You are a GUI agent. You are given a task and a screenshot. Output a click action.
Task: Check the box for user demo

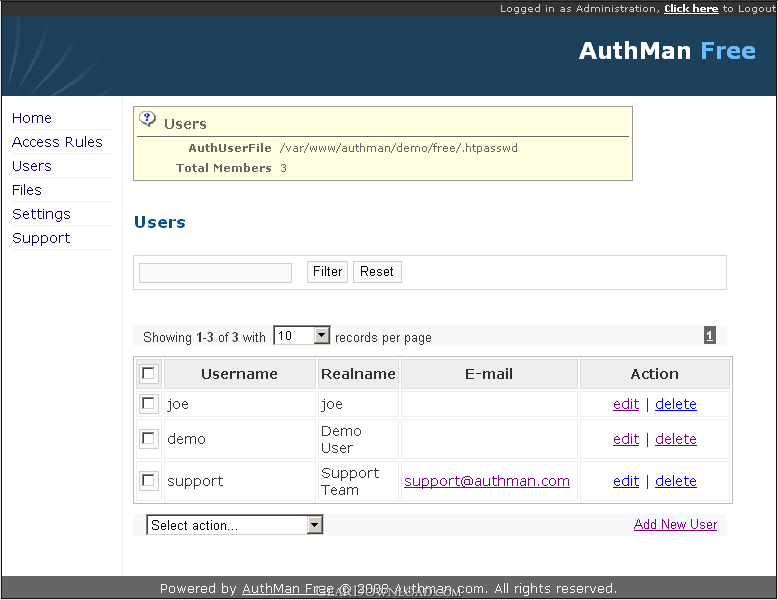[x=148, y=438]
